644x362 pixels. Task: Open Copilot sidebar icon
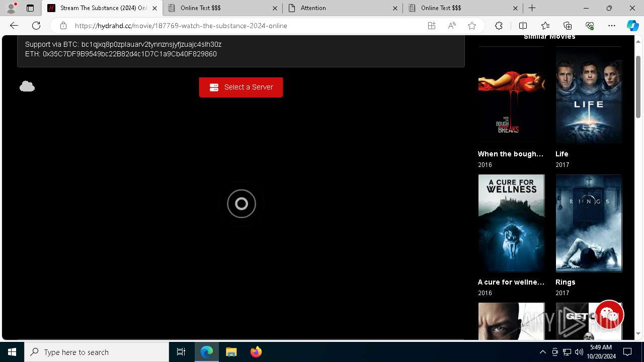(x=632, y=26)
